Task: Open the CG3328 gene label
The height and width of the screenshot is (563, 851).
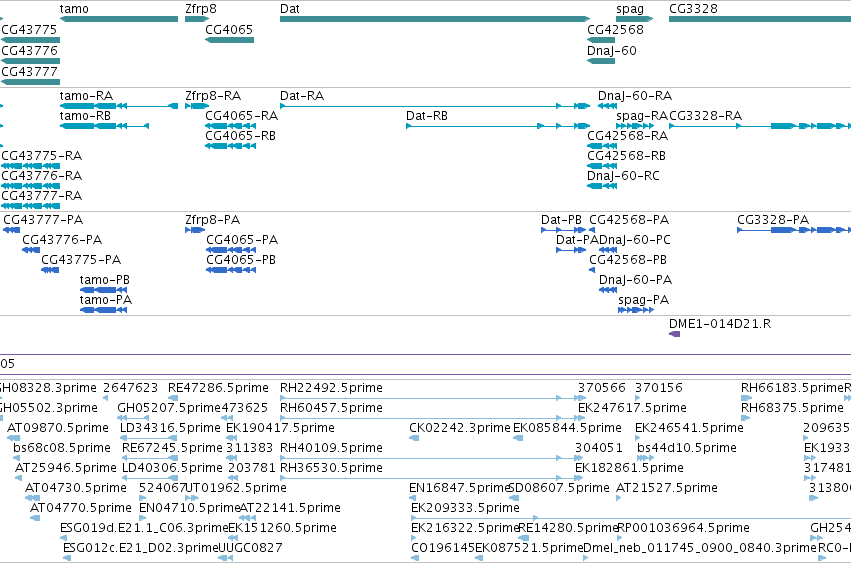Action: 693,9
